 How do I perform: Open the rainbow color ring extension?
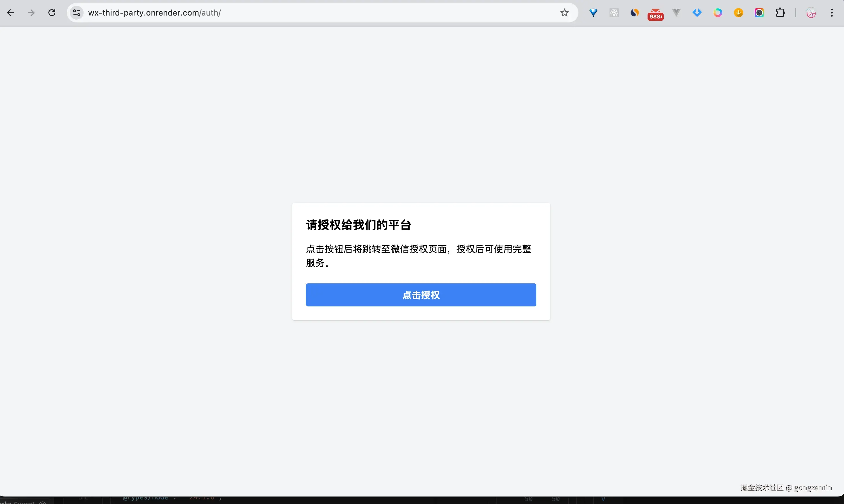pyautogui.click(x=718, y=13)
